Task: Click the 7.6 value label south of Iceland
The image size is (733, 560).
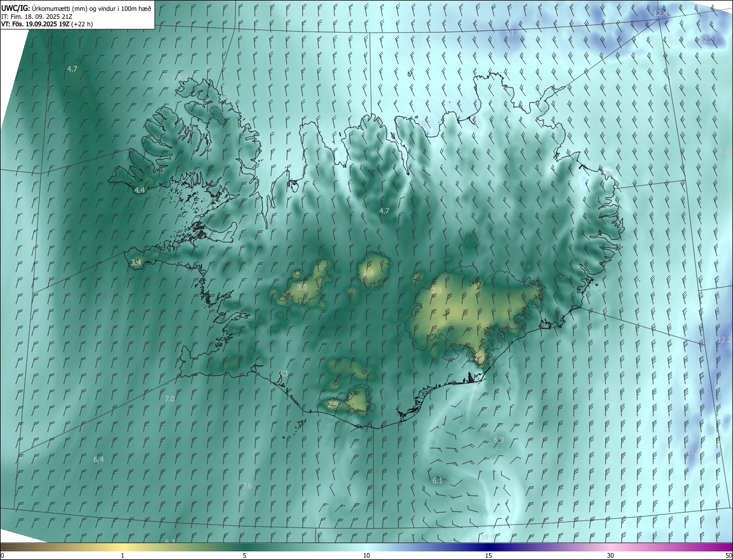Action: (x=247, y=486)
